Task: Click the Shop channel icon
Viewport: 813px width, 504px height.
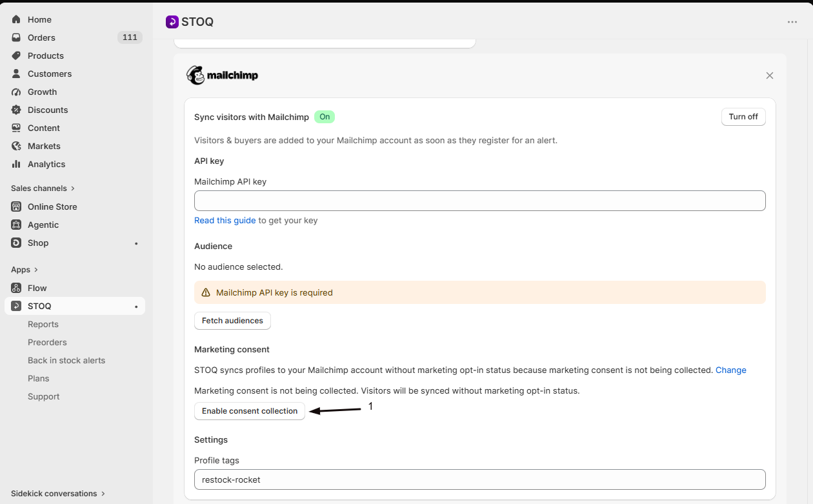Action: [x=16, y=243]
